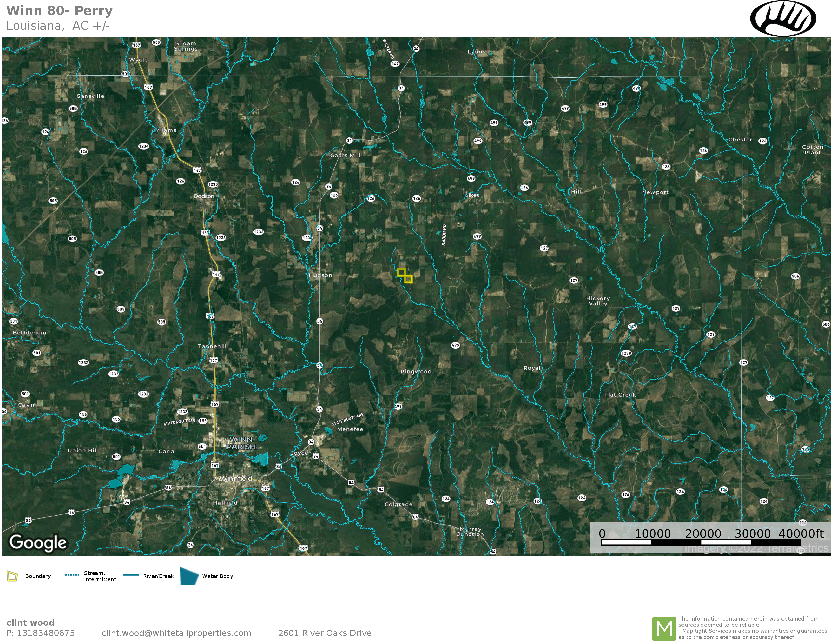Click the 2601 River Oaks Drive address
The height and width of the screenshot is (644, 833).
(324, 633)
